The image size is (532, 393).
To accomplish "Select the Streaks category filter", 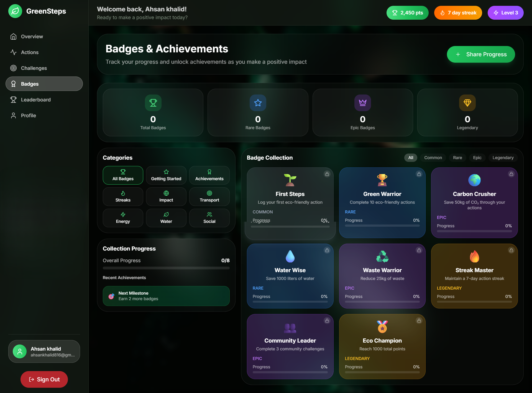I will coord(123,196).
